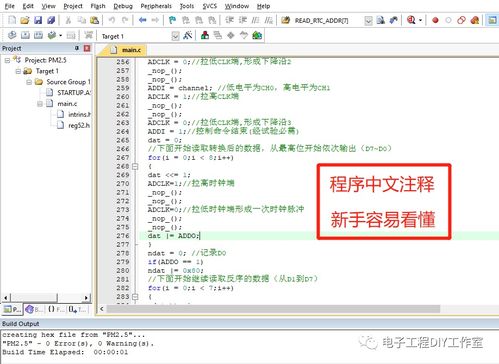The image size is (499, 364).
Task: Click the editor horizontal scrollbar
Action: point(273,309)
